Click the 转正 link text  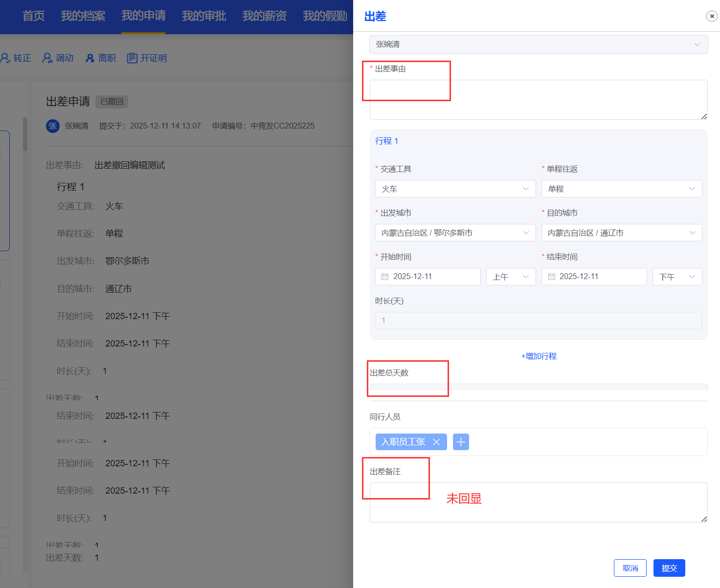click(22, 58)
